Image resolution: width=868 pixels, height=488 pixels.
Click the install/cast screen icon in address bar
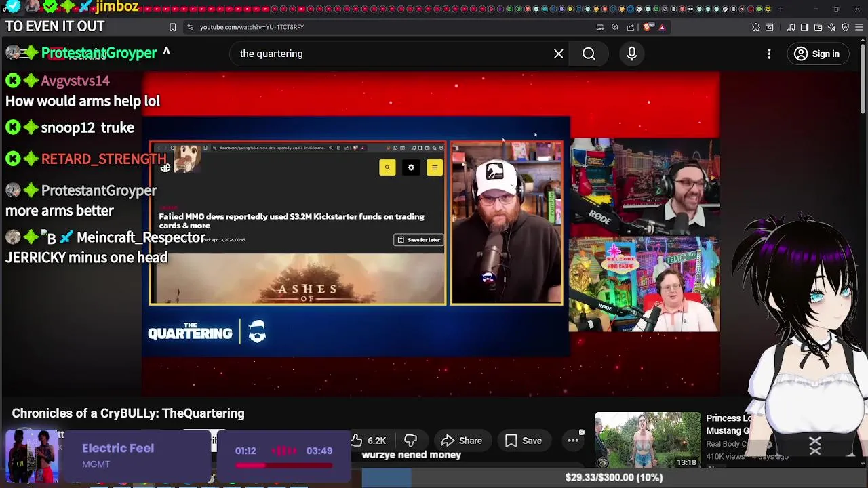coord(600,27)
